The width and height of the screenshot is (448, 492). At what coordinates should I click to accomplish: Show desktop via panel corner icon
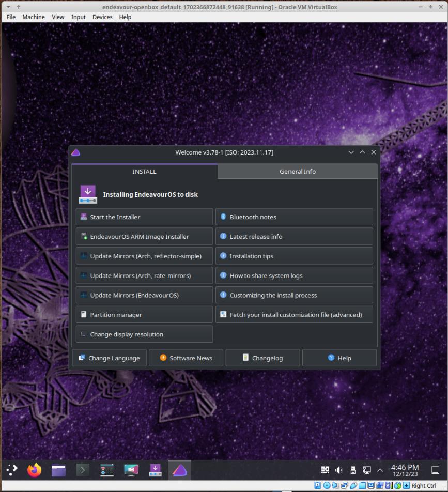click(436, 470)
